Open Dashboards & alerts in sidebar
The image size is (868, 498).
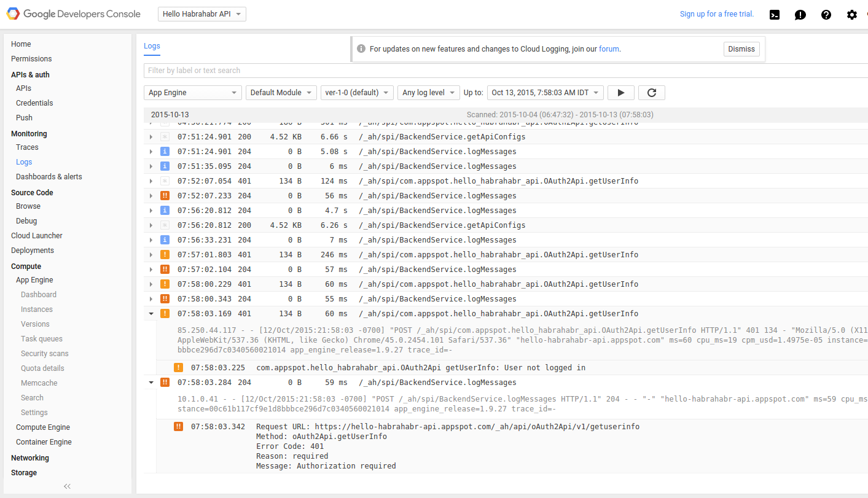point(49,177)
